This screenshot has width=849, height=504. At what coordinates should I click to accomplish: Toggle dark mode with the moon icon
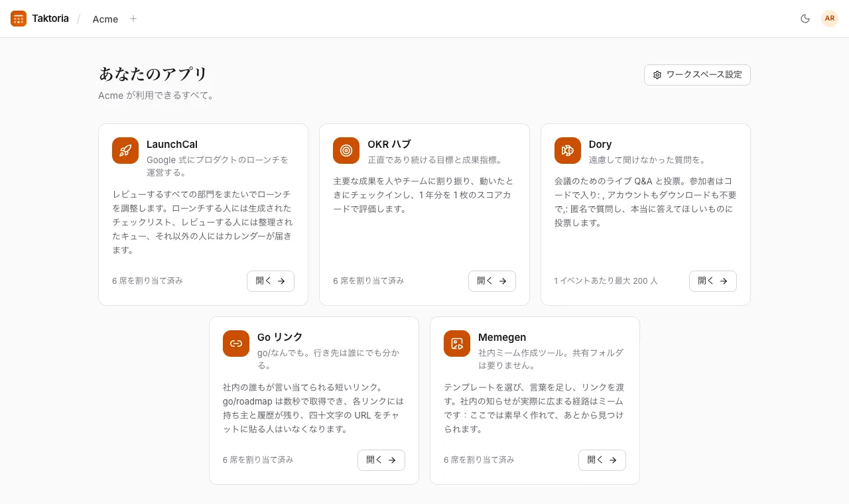(805, 19)
